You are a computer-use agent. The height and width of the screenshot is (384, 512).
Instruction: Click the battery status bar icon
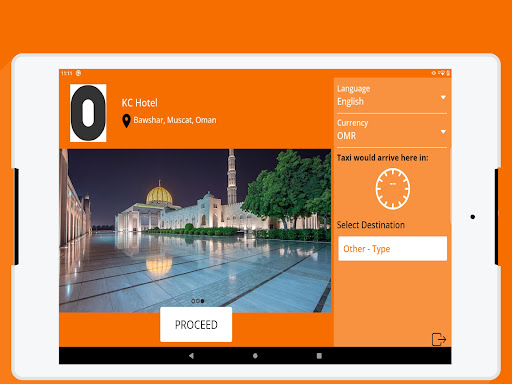click(448, 73)
